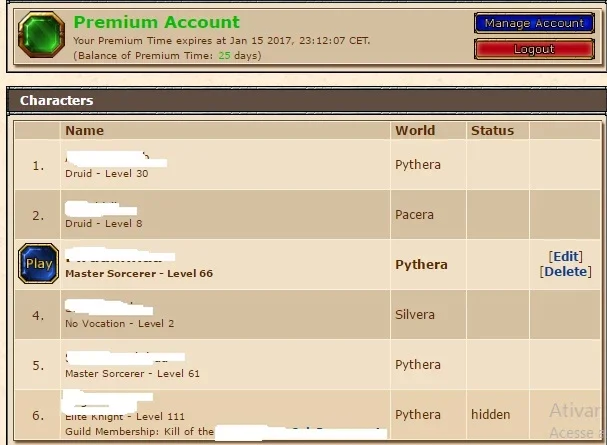Click Pythera world for Elite Knight row
607x445 pixels.
[x=418, y=414]
